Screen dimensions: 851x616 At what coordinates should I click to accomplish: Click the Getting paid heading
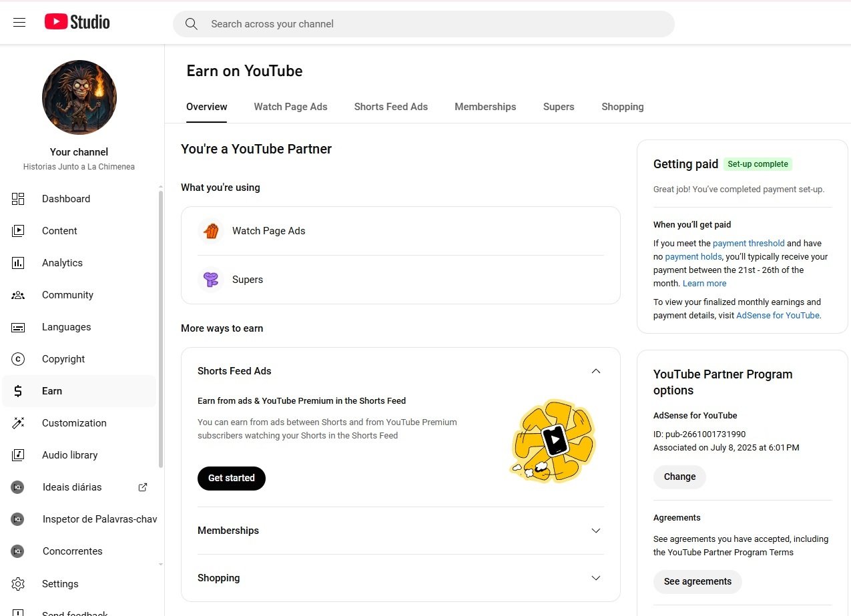coord(685,164)
